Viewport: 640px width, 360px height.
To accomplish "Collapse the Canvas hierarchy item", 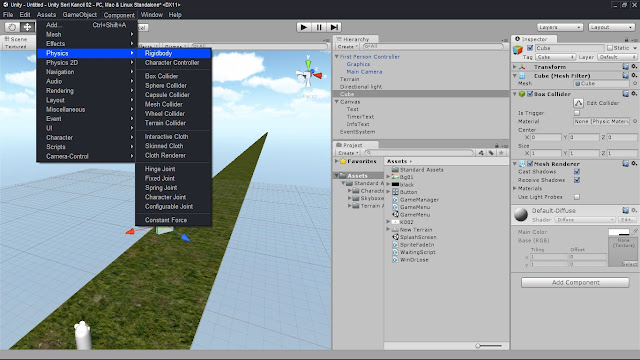I will coord(337,102).
